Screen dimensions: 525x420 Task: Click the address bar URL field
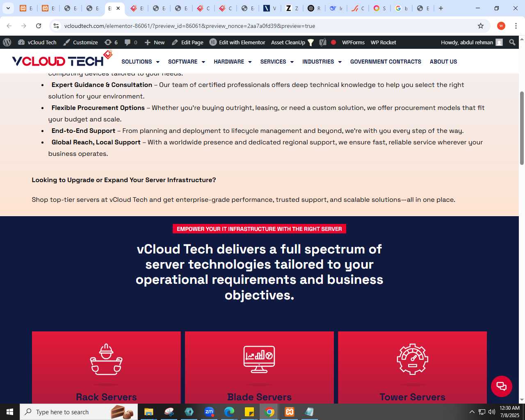click(267, 26)
